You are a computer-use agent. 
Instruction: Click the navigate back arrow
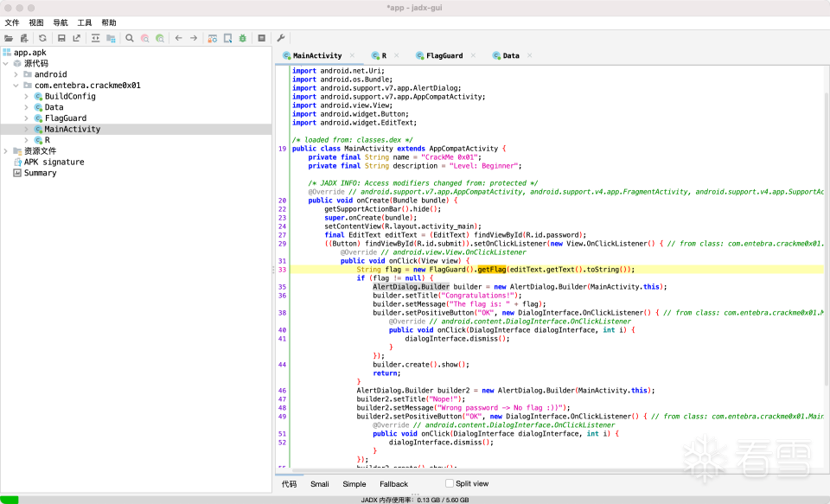tap(178, 38)
